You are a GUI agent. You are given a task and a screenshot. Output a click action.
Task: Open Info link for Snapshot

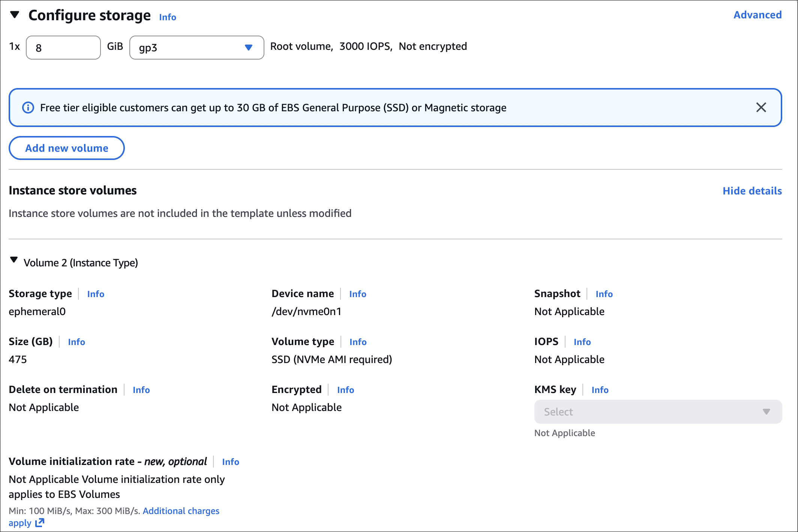point(604,294)
